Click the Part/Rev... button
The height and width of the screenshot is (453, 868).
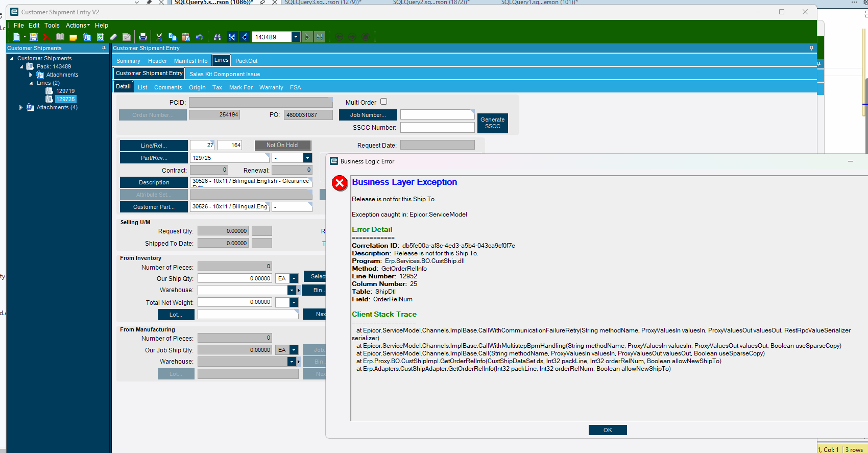154,158
